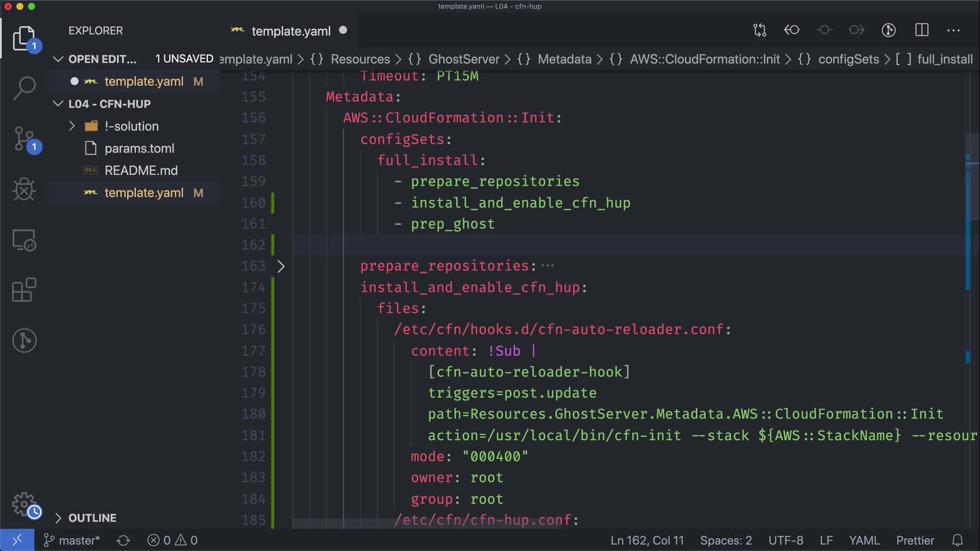Change indentation via Spaces: 2
This screenshot has height=551, width=980.
pos(725,540)
